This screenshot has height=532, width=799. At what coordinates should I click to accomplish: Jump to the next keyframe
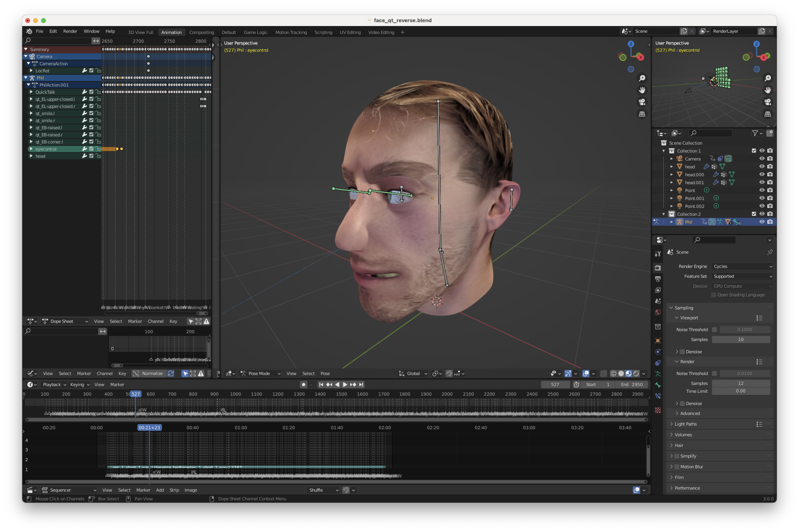tap(353, 384)
